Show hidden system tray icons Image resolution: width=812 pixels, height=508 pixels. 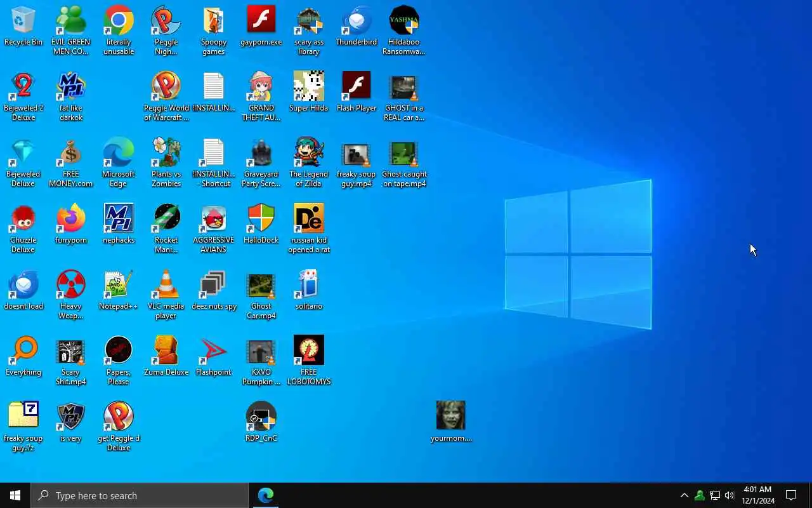684,496
